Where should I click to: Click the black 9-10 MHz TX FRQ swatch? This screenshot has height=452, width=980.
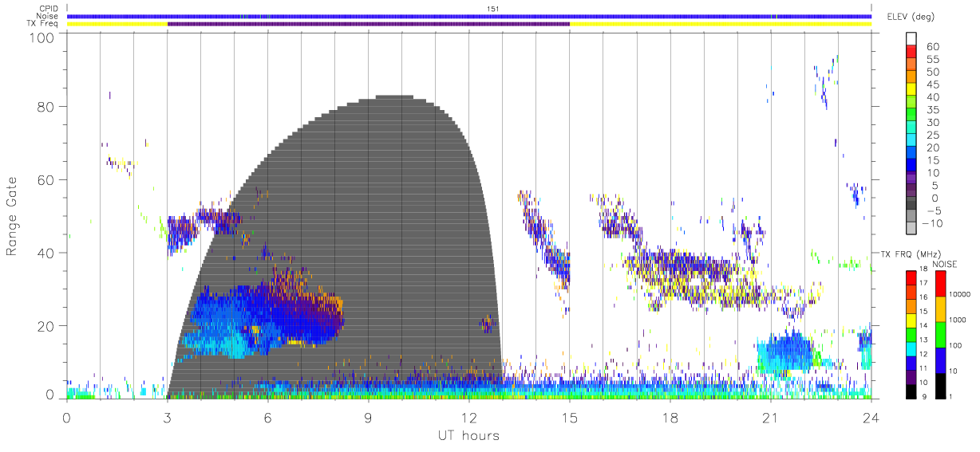click(911, 391)
